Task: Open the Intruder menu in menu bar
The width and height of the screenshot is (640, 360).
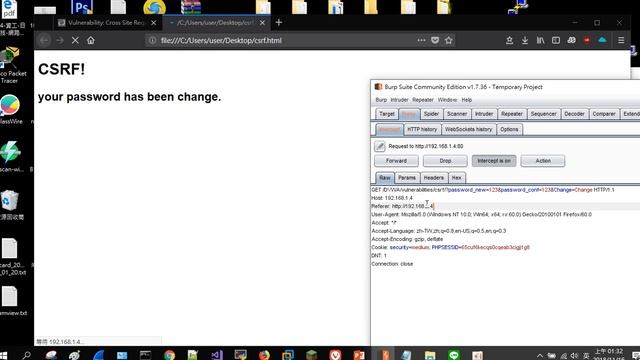Action: [399, 100]
